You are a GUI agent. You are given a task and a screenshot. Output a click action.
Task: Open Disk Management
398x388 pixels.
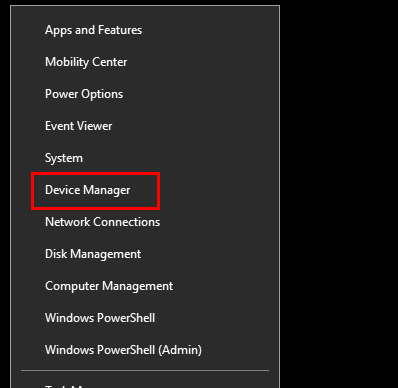(x=93, y=254)
